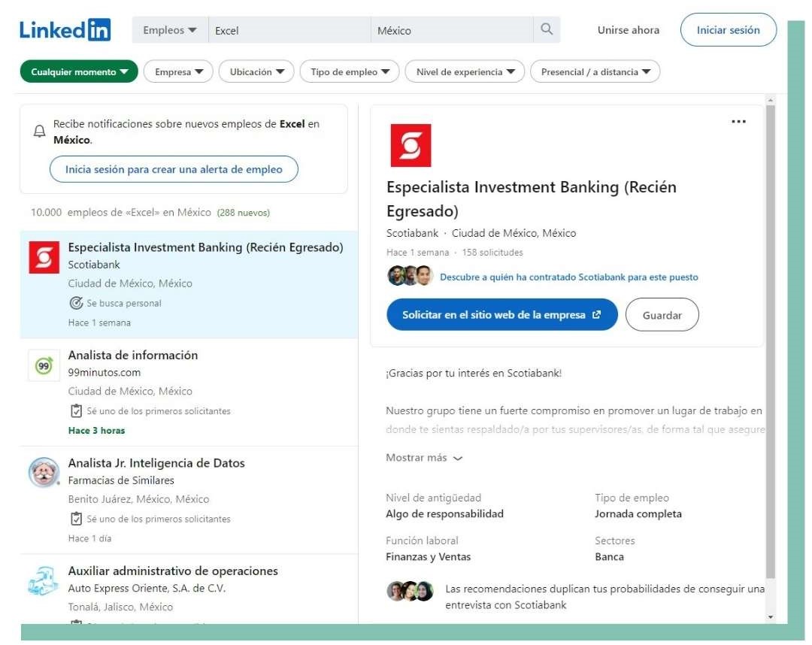Click the Scotiabank logo in the job list

(x=44, y=257)
